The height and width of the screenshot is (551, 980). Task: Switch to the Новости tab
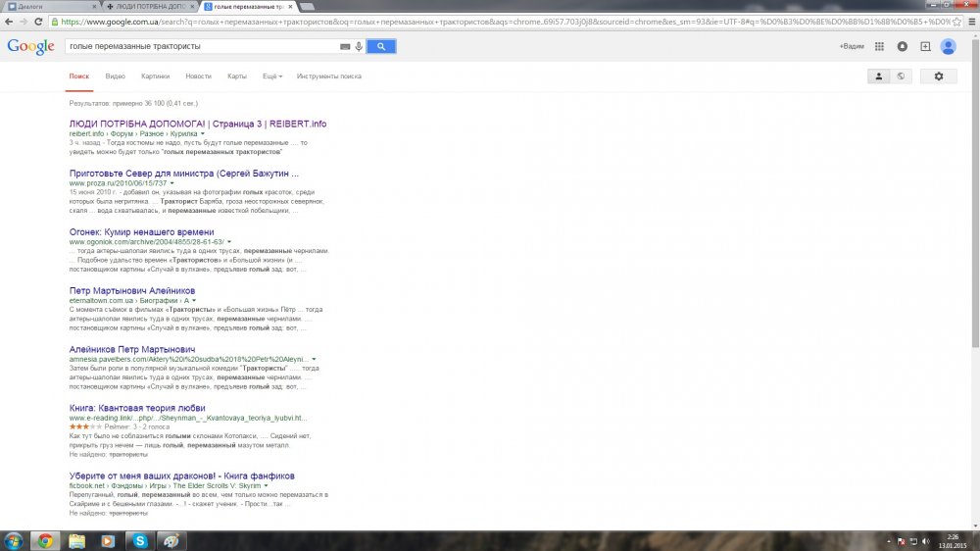[x=198, y=76]
